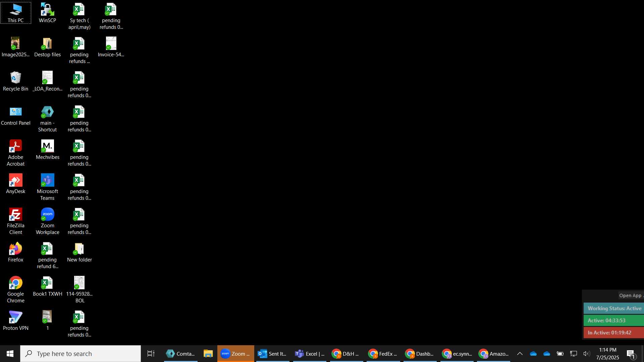Select the Mechvibes desktop icon

point(47,150)
